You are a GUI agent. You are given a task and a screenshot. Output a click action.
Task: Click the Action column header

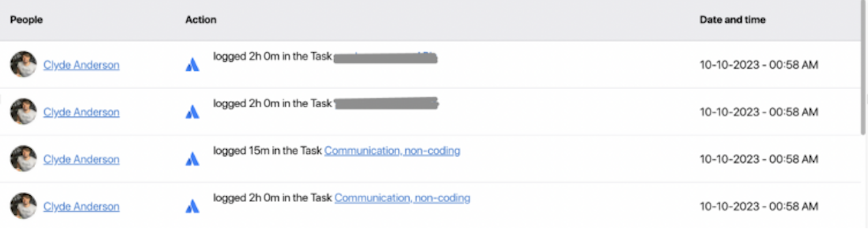click(201, 20)
